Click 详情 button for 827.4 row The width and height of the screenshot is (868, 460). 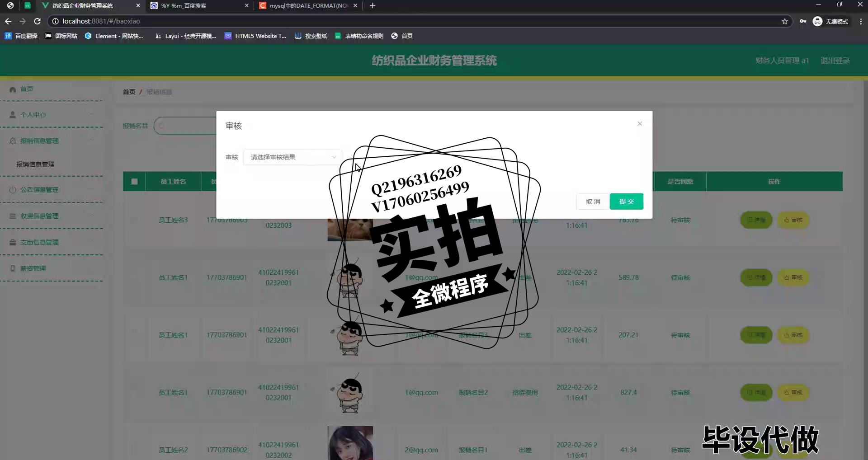(756, 392)
